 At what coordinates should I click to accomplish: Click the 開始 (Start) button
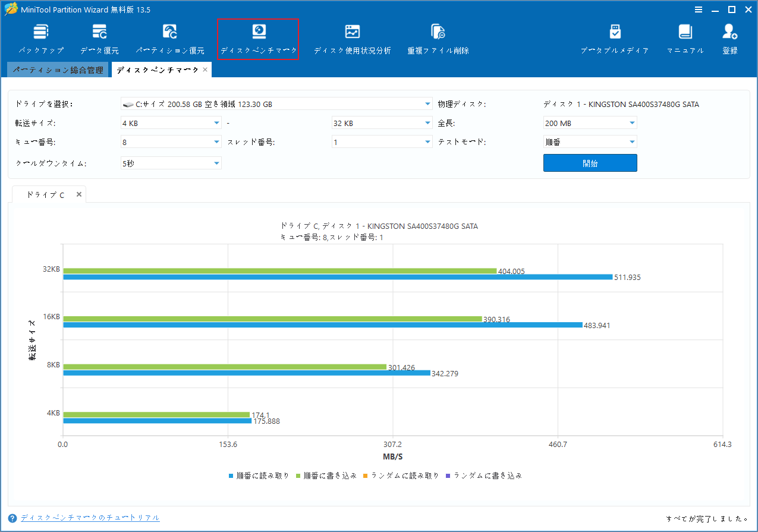590,162
